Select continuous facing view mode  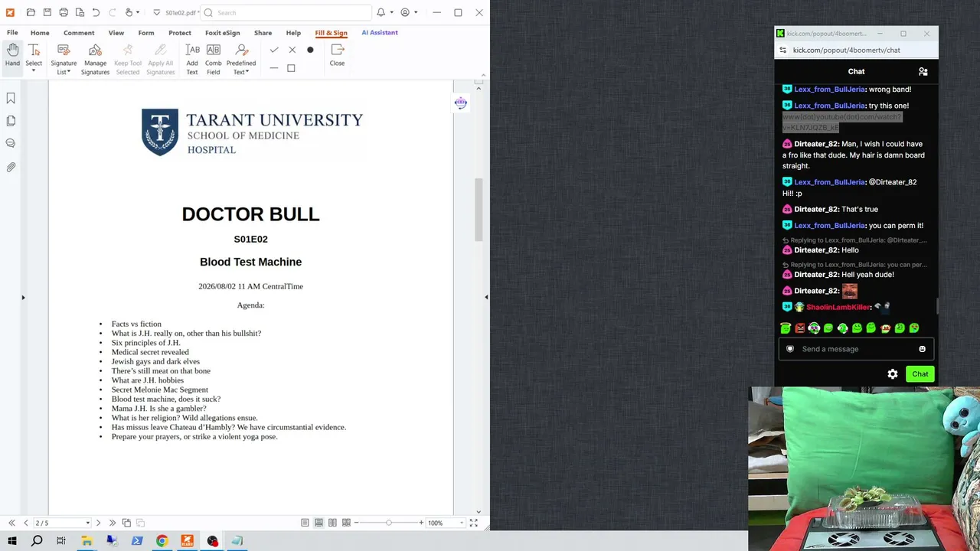pyautogui.click(x=346, y=523)
